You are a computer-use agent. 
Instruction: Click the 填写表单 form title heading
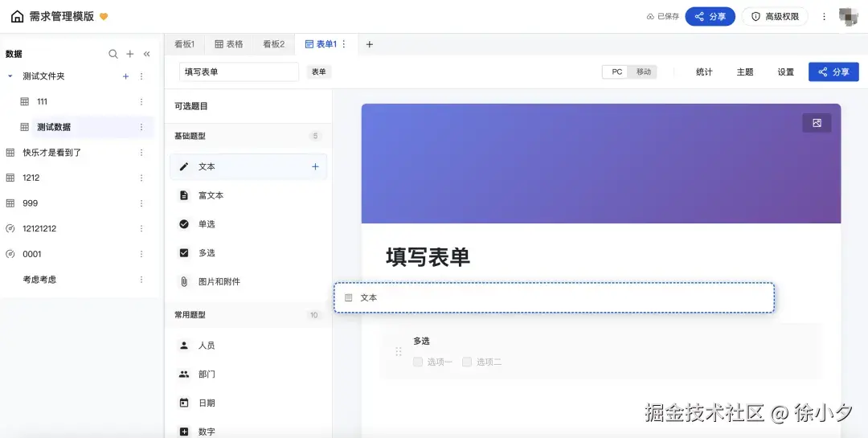[428, 257]
